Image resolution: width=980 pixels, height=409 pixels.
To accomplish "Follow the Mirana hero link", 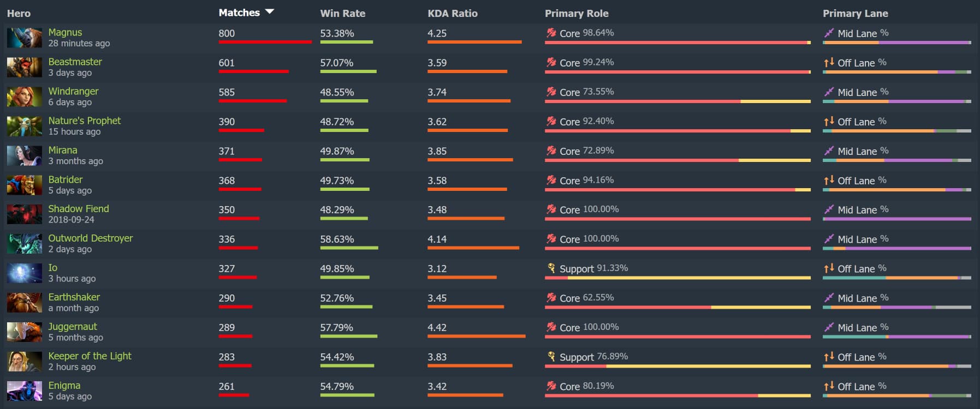I will [x=62, y=150].
